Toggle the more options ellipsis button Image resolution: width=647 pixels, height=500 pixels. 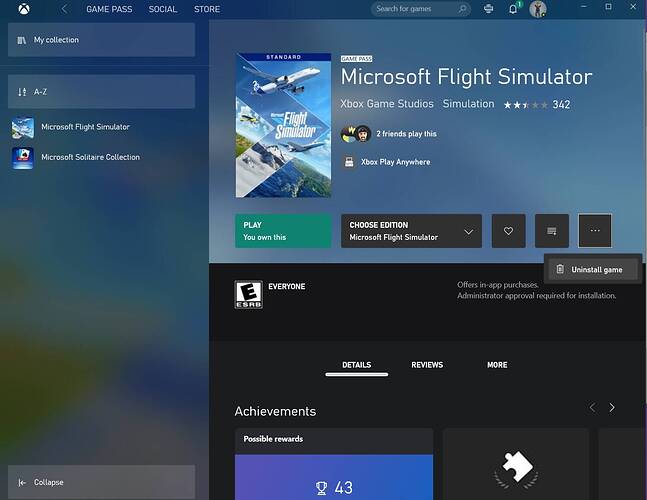pos(595,231)
